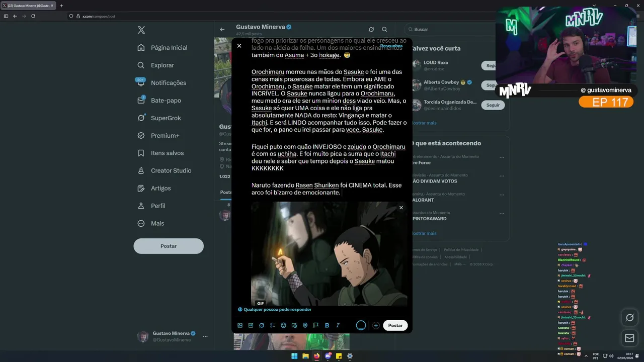Open Itens salvos bookmarks
Screen dimensions: 644x362
tap(160, 153)
